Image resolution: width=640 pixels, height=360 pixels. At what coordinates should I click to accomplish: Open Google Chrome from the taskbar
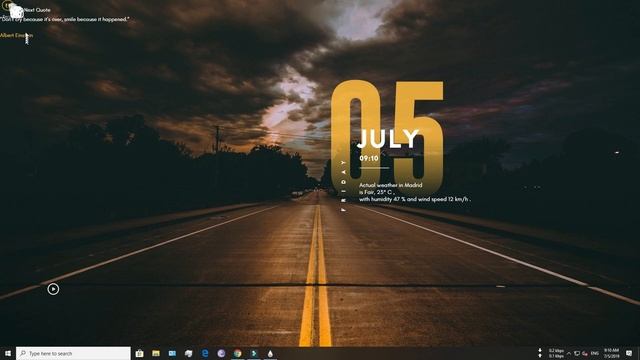(238, 353)
